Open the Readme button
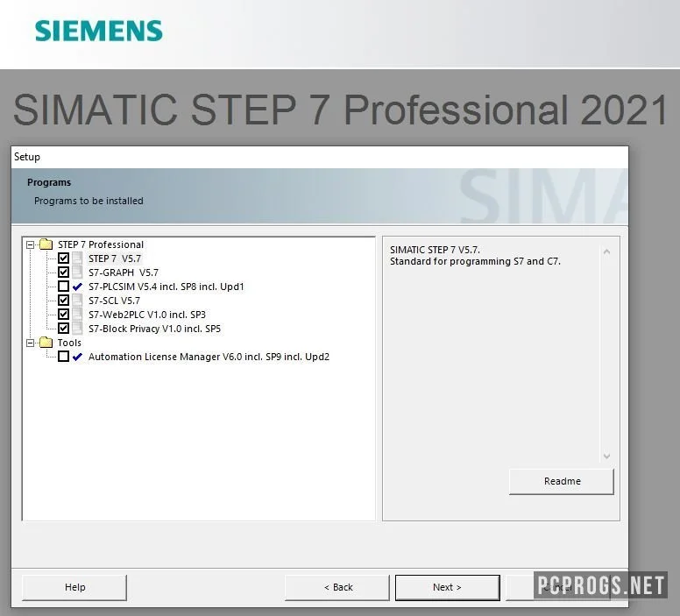This screenshot has width=680, height=616. tap(562, 481)
